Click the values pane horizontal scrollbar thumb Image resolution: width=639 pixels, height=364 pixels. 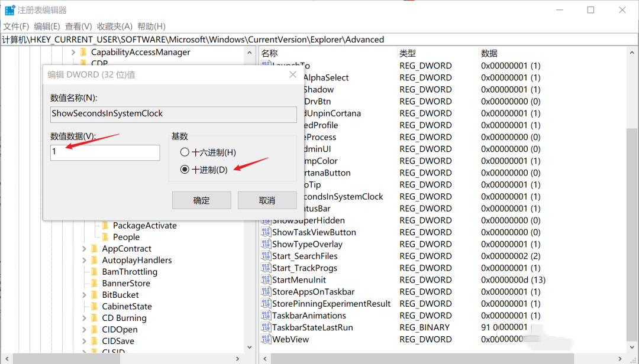[422, 359]
